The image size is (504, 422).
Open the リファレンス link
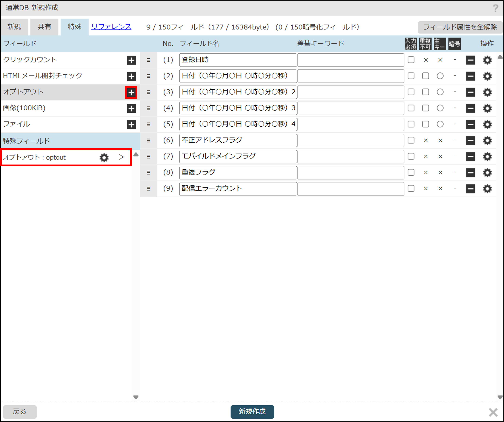pyautogui.click(x=111, y=27)
